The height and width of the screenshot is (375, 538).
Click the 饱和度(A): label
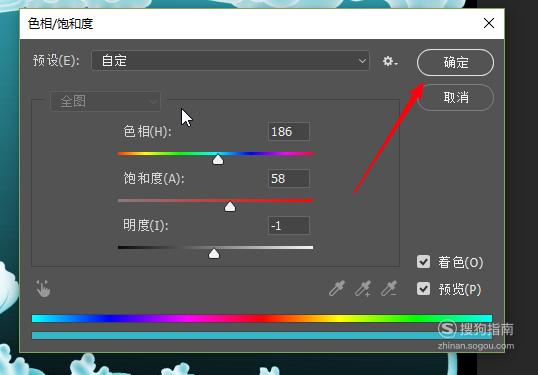[154, 178]
